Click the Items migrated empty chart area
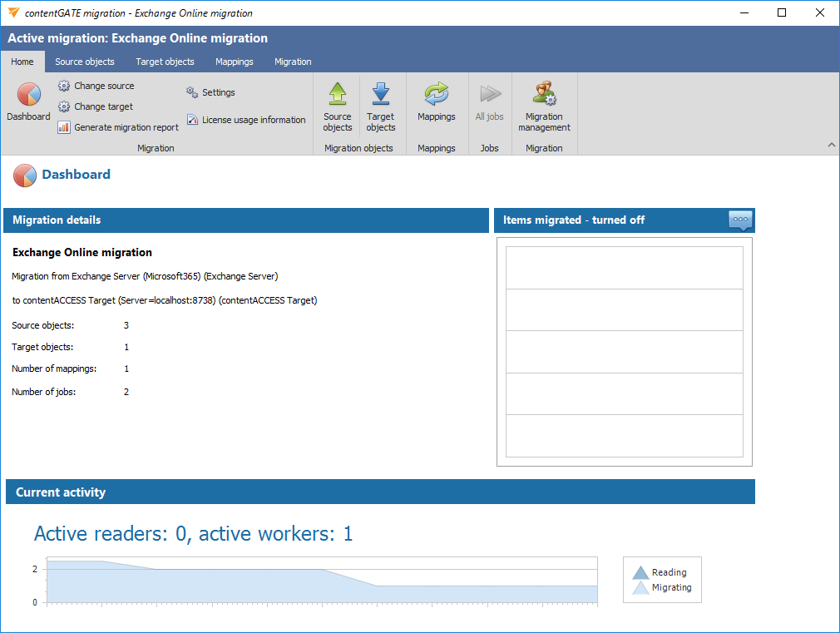 [624, 351]
